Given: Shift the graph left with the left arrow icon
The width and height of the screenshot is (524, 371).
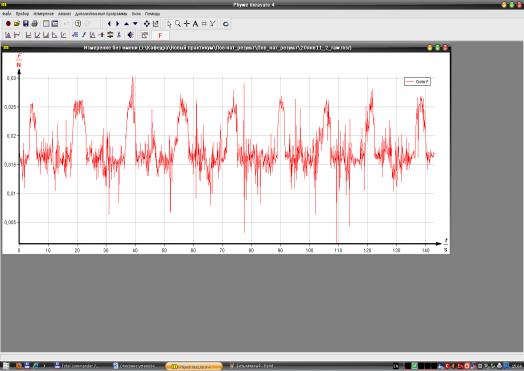Looking at the screenshot, I should [x=109, y=24].
